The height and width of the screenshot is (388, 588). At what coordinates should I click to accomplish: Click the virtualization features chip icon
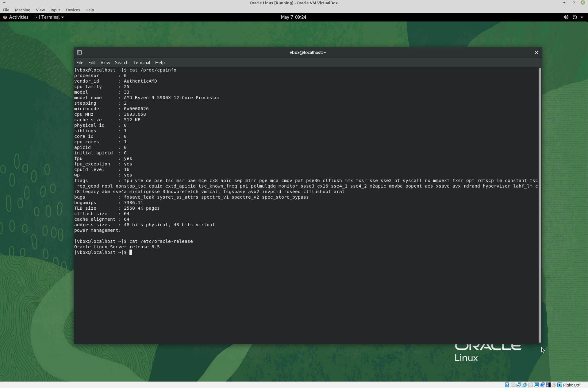tap(548, 385)
